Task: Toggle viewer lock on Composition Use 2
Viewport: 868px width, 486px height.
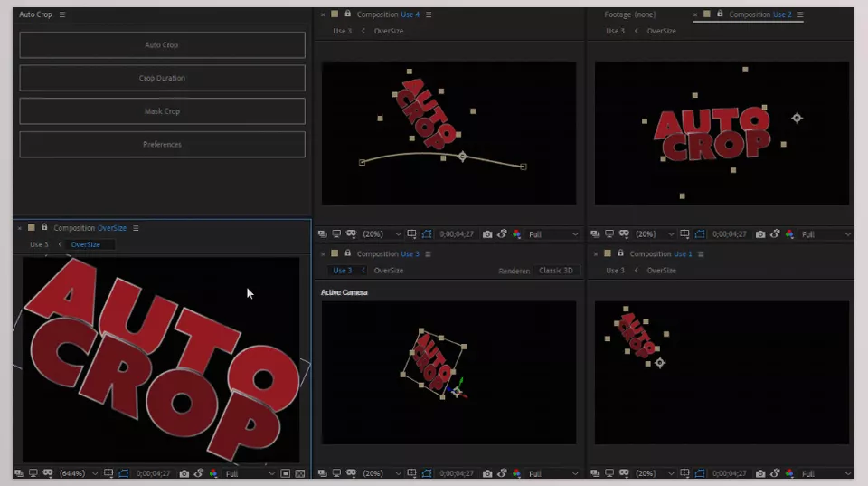Action: click(x=720, y=14)
